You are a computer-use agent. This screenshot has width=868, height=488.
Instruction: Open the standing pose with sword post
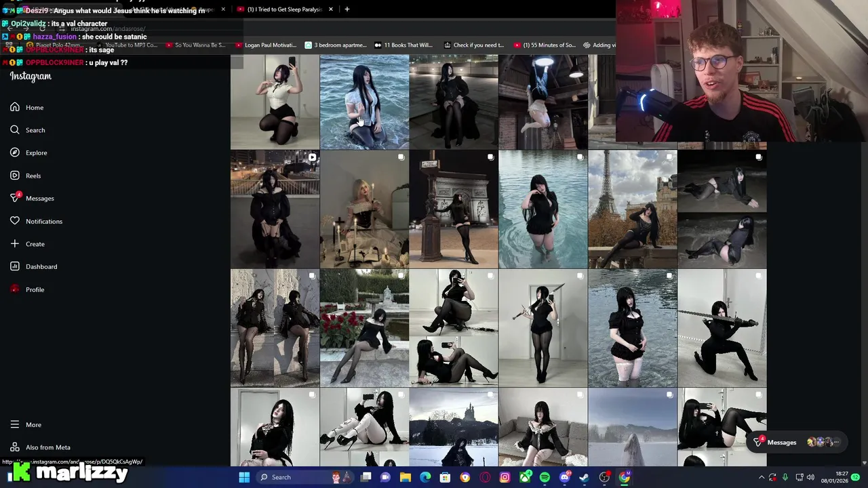(542, 328)
